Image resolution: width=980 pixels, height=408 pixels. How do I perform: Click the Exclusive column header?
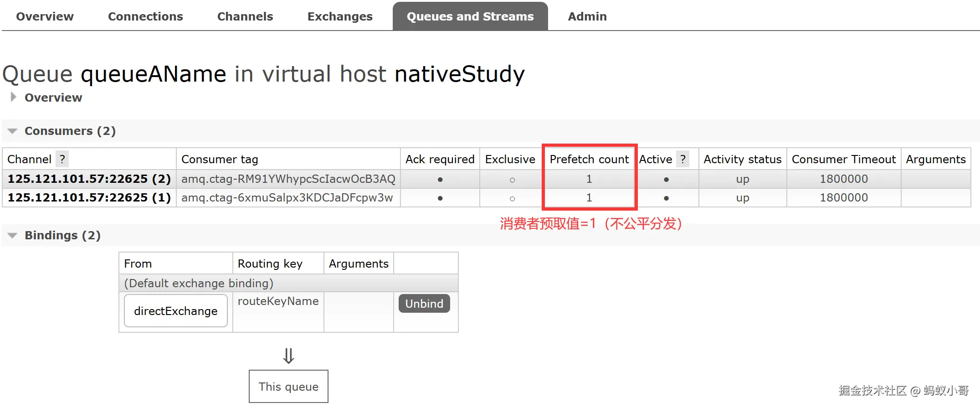click(510, 159)
